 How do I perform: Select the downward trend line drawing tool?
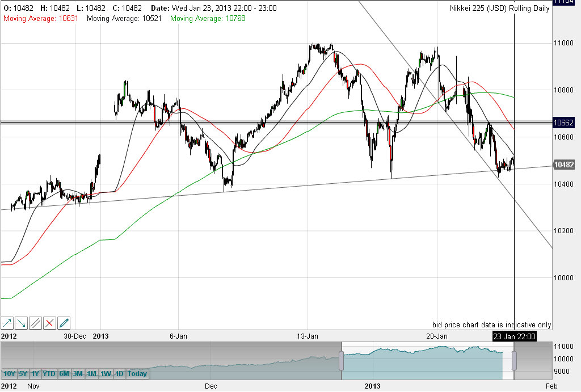(x=21, y=323)
